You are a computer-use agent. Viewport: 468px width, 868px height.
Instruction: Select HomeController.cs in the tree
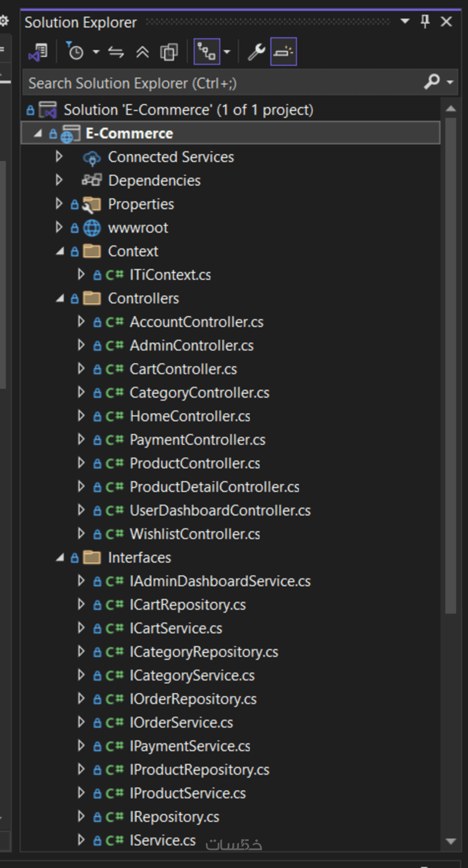coord(190,416)
